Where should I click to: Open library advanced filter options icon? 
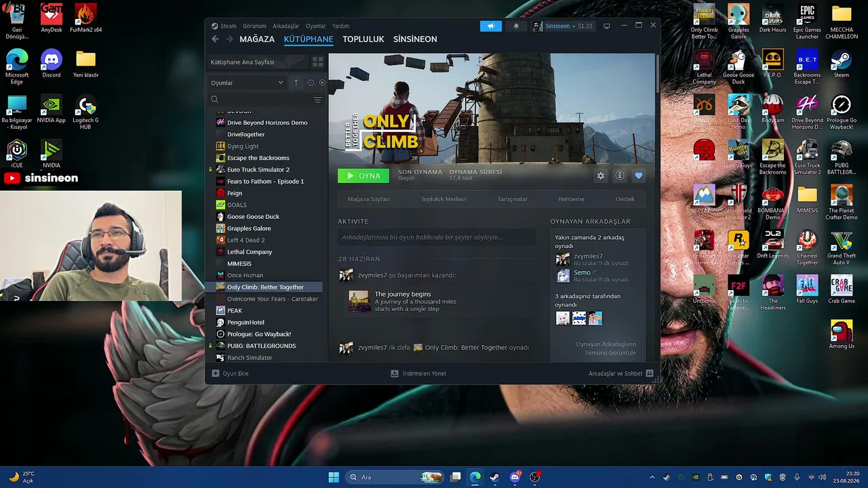click(317, 100)
